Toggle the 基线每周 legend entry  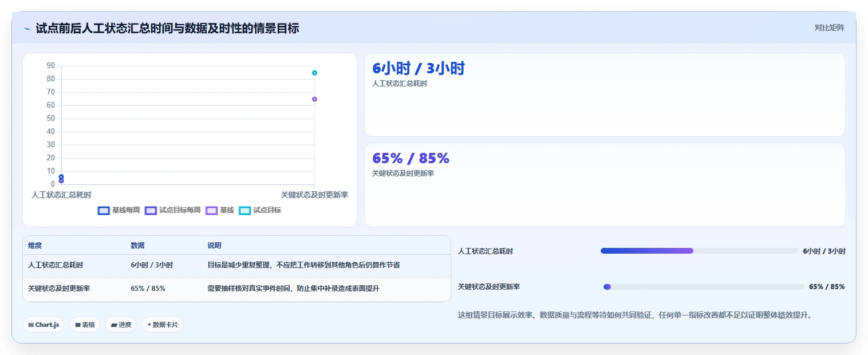(119, 210)
